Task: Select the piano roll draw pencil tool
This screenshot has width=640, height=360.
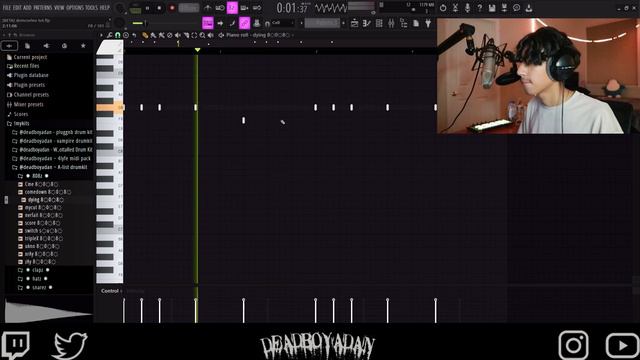Action: (144, 35)
